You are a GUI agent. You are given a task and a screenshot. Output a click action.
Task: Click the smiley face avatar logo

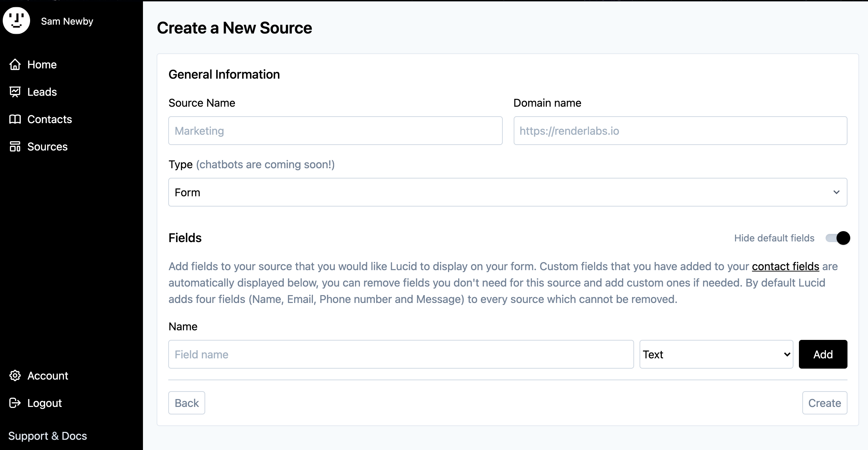(16, 21)
